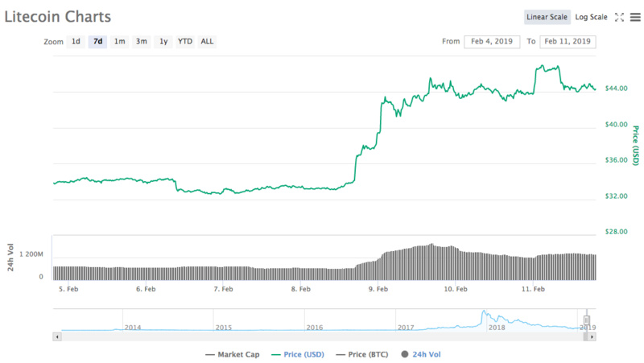Image resolution: width=644 pixels, height=363 pixels.
Task: Click the 1 200M volume axis label
Action: click(31, 254)
